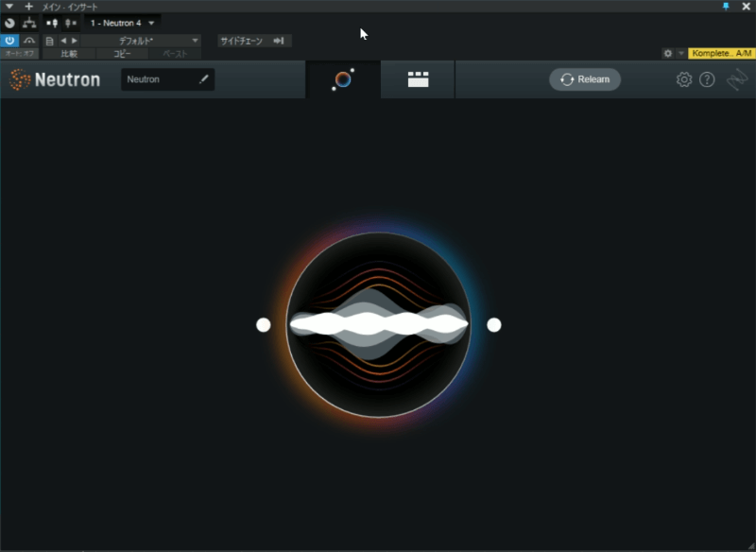Click the オート: オフ automation button
This screenshot has width=756, height=552.
coord(20,54)
